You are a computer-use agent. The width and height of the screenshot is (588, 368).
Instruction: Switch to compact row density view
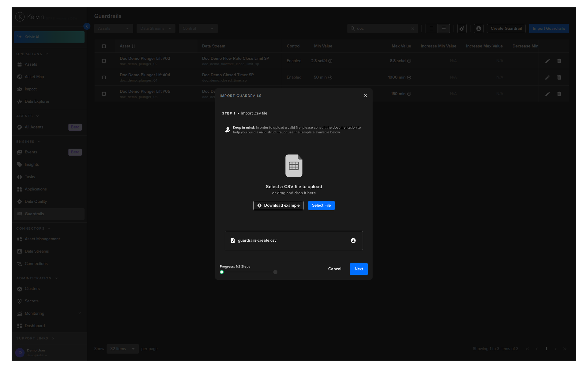tap(443, 29)
